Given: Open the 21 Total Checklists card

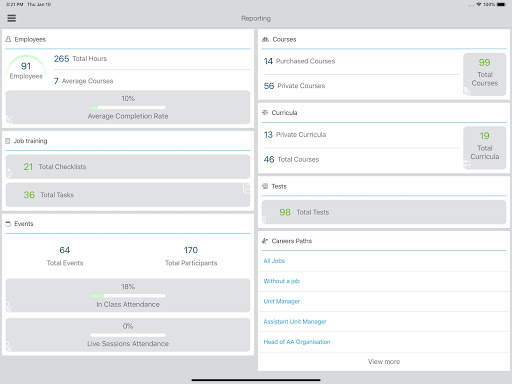Looking at the screenshot, I should click(128, 166).
